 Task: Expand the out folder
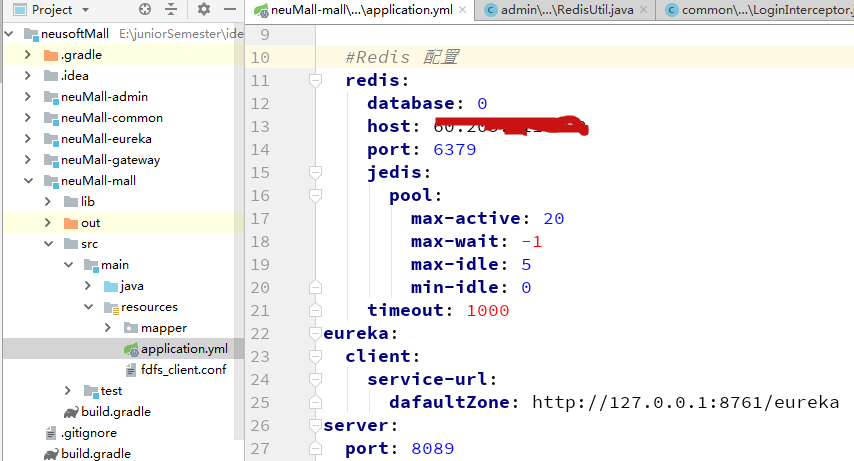48,223
